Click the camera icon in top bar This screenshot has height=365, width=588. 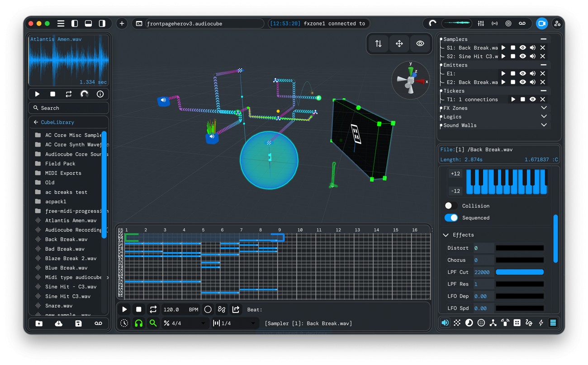(x=541, y=24)
